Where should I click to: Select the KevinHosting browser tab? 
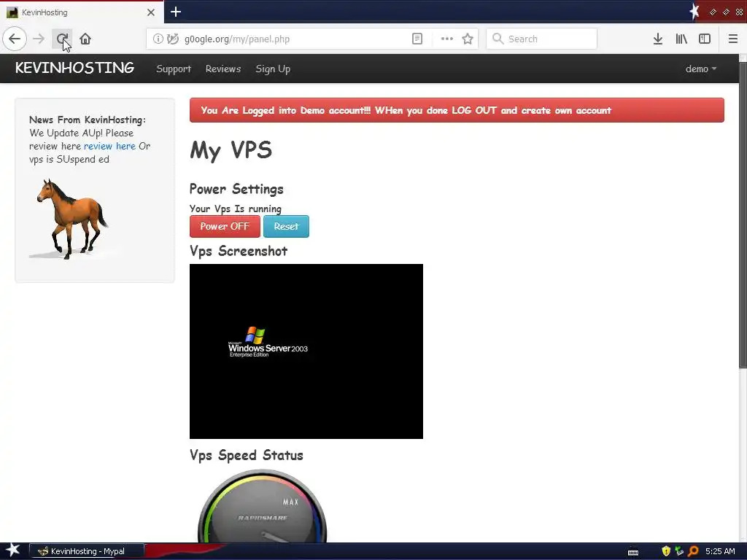coord(82,12)
